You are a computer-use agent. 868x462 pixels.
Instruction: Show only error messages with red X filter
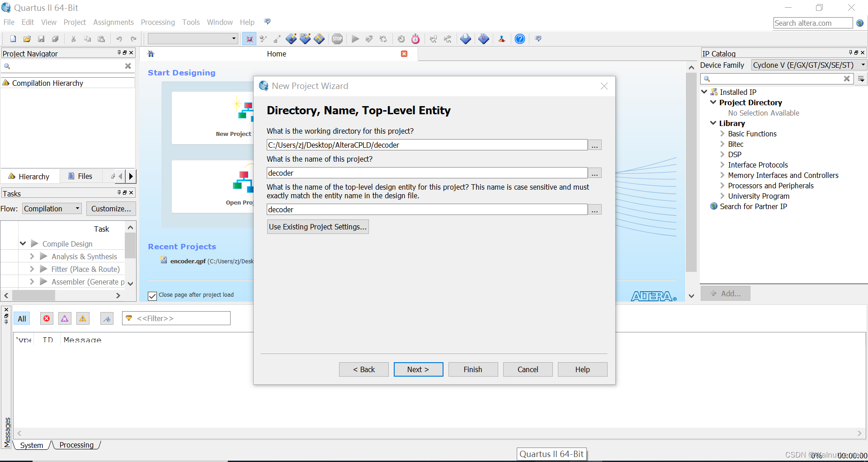[47, 318]
